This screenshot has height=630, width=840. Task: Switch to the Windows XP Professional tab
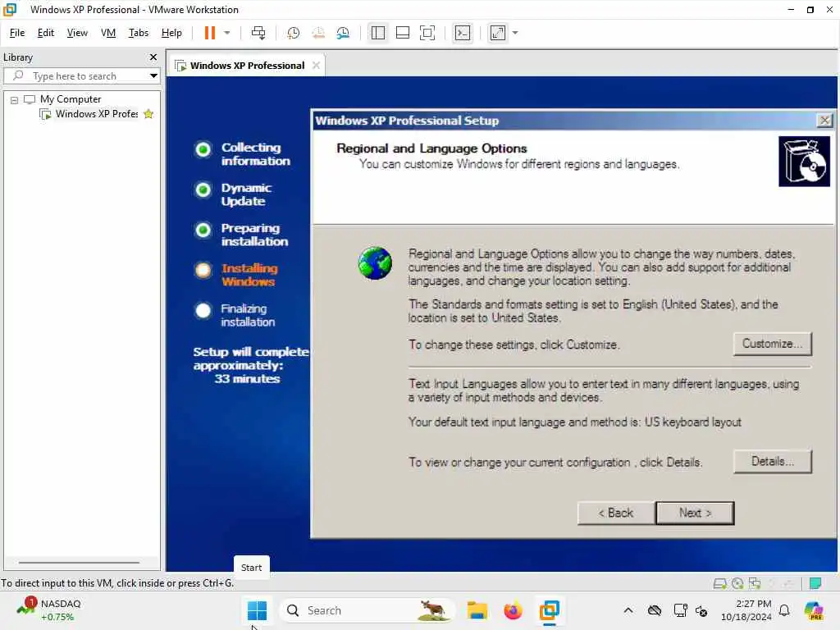coord(247,66)
